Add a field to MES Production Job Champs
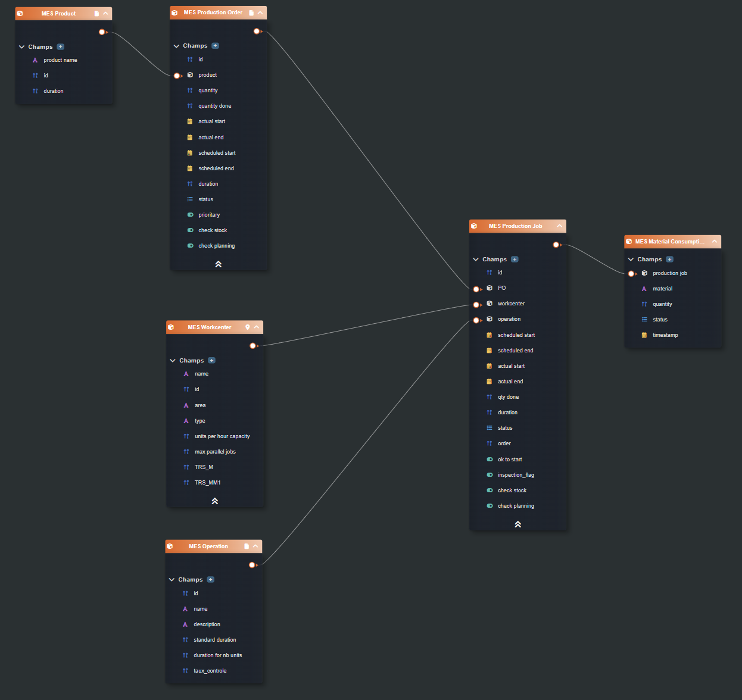Image resolution: width=742 pixels, height=700 pixels. click(x=515, y=260)
